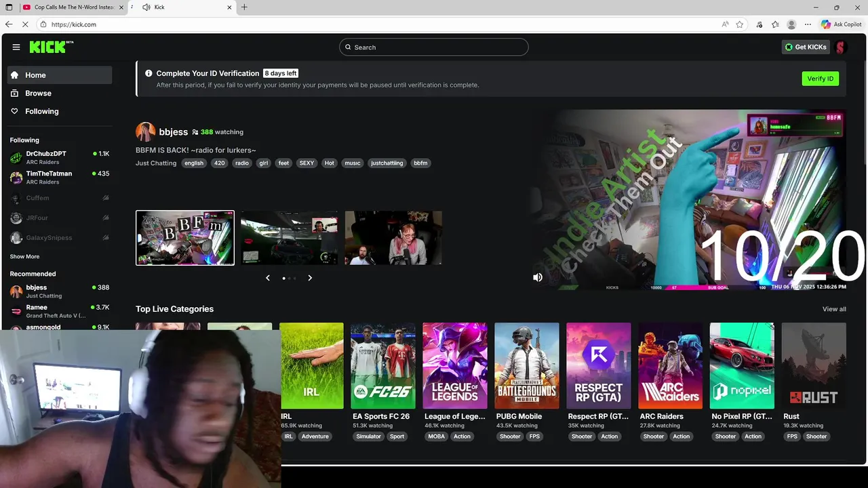Select the 420 tag
868x488 pixels.
click(x=219, y=163)
